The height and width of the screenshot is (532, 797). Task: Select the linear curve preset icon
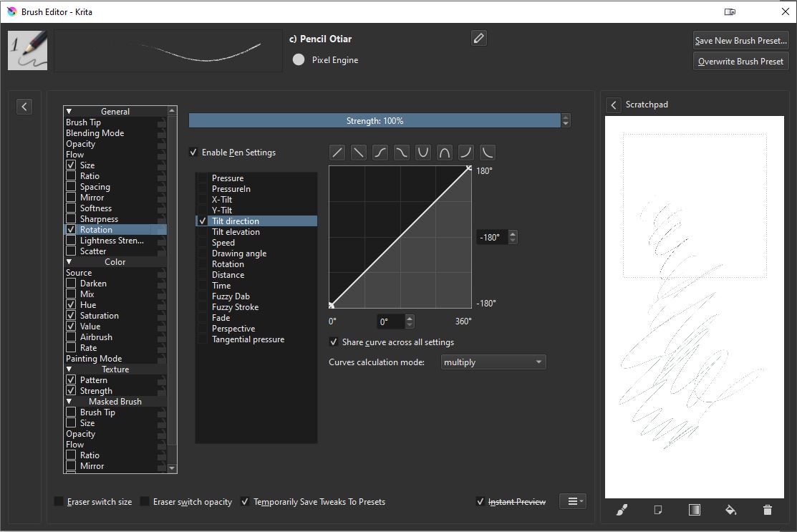click(x=337, y=153)
